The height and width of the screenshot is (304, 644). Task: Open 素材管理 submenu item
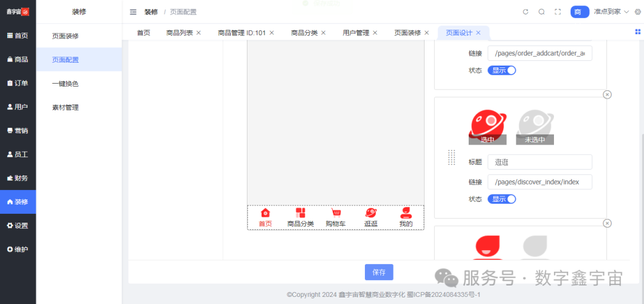[79, 108]
